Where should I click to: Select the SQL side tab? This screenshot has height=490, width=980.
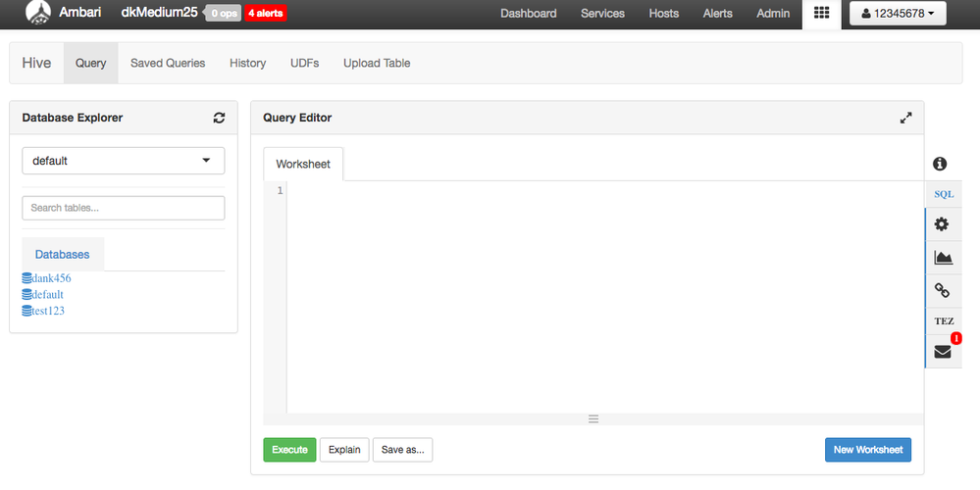pos(944,194)
